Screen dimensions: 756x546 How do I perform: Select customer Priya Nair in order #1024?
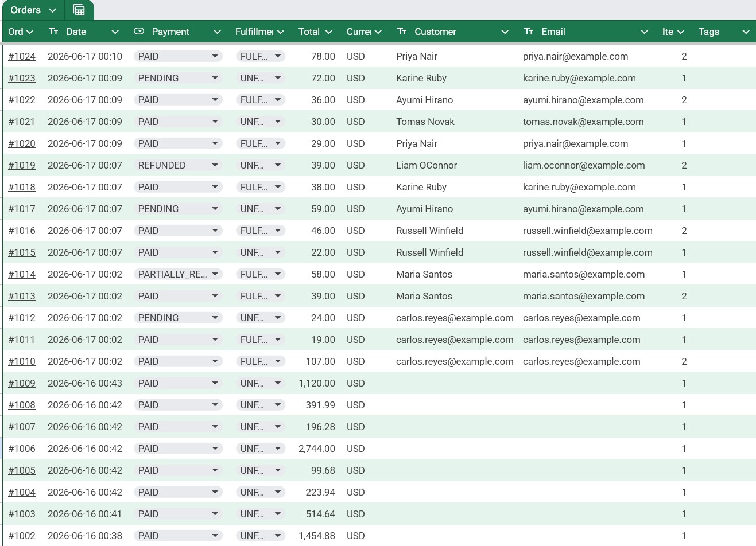click(417, 56)
